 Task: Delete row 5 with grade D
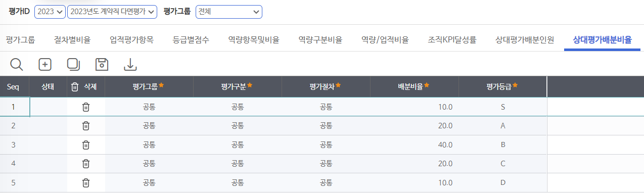tap(86, 183)
